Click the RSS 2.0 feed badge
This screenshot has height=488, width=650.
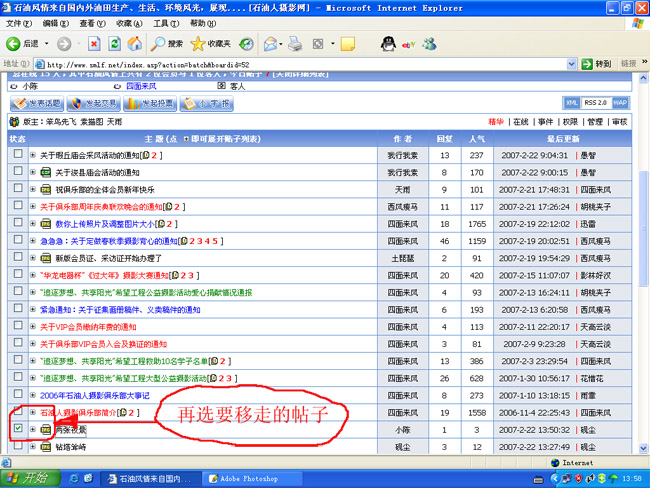pyautogui.click(x=596, y=103)
